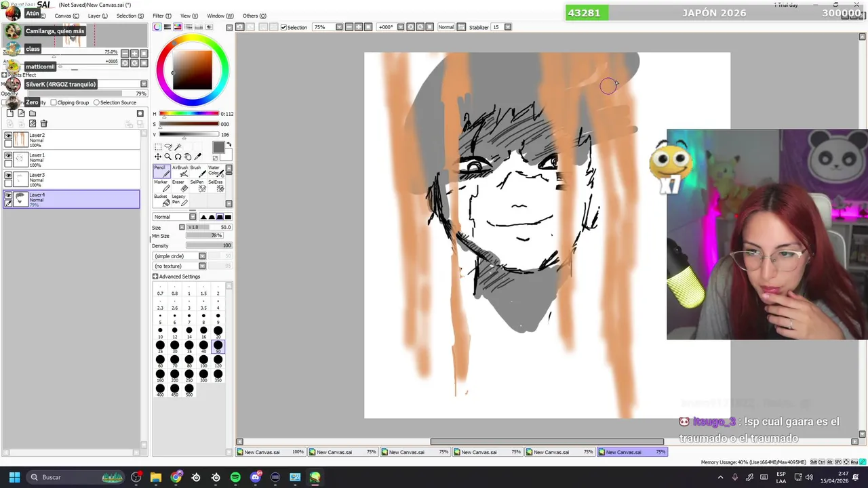868x488 pixels.
Task: Pick the Hand pan tool
Action: [188, 157]
